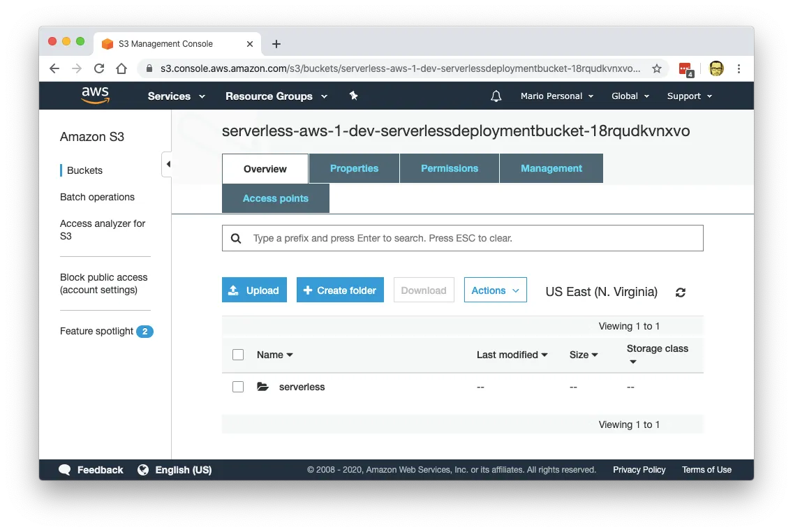The height and width of the screenshot is (532, 793).
Task: Open the notifications bell icon
Action: (x=496, y=96)
